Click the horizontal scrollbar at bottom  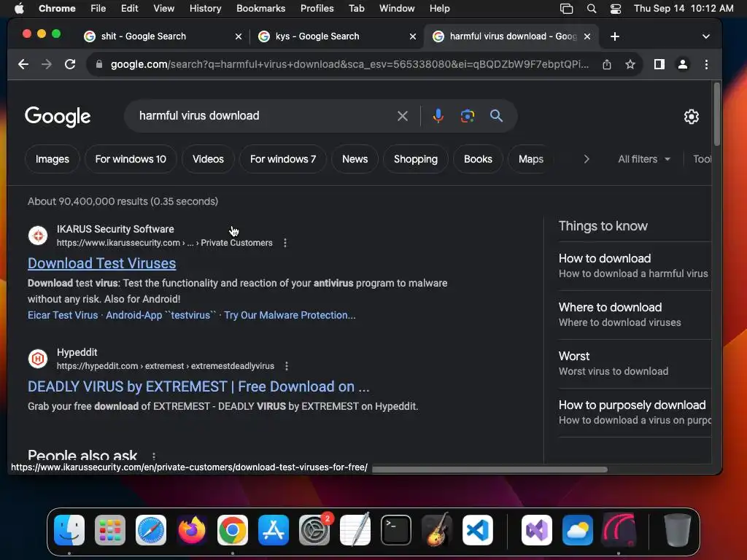point(489,470)
